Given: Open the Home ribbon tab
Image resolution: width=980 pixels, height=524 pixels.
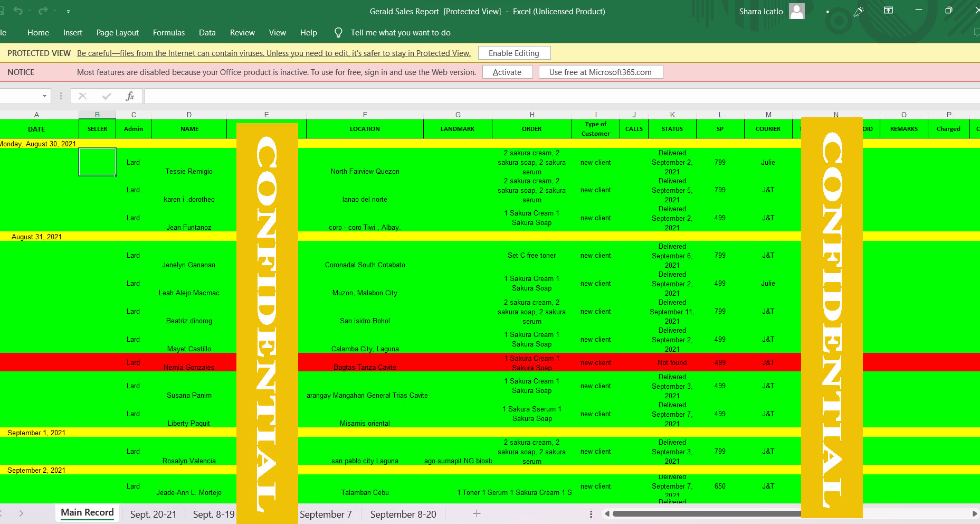Looking at the screenshot, I should (38, 33).
